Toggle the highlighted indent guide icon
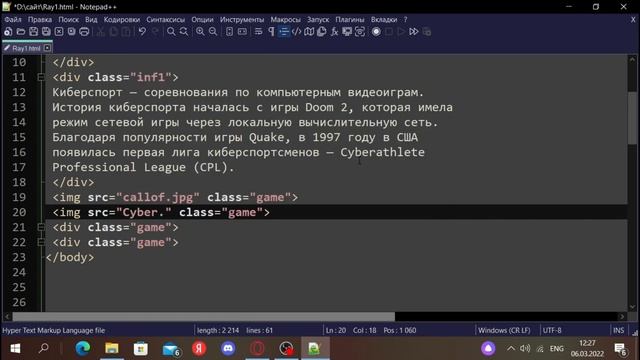This screenshot has width=640, height=360. [x=284, y=31]
